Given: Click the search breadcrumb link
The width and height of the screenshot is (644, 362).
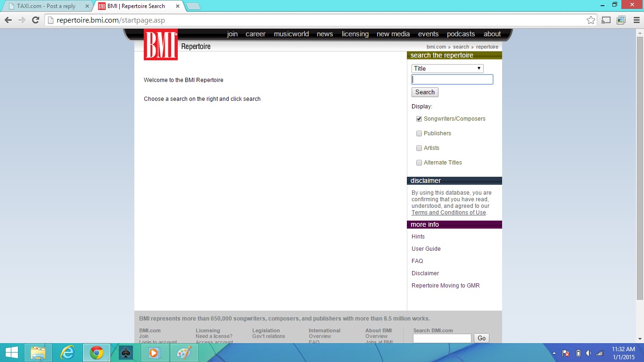Looking at the screenshot, I should [461, 47].
